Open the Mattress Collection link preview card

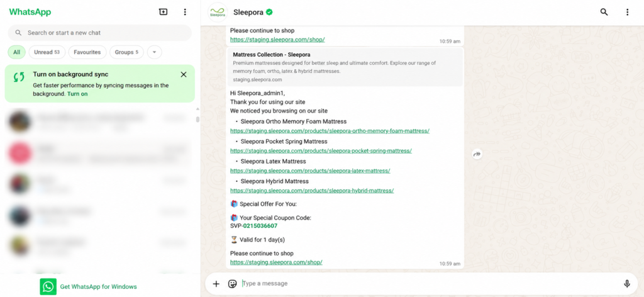click(345, 67)
